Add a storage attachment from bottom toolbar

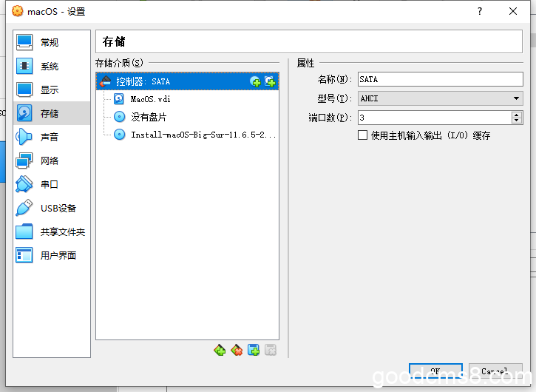[x=254, y=351]
